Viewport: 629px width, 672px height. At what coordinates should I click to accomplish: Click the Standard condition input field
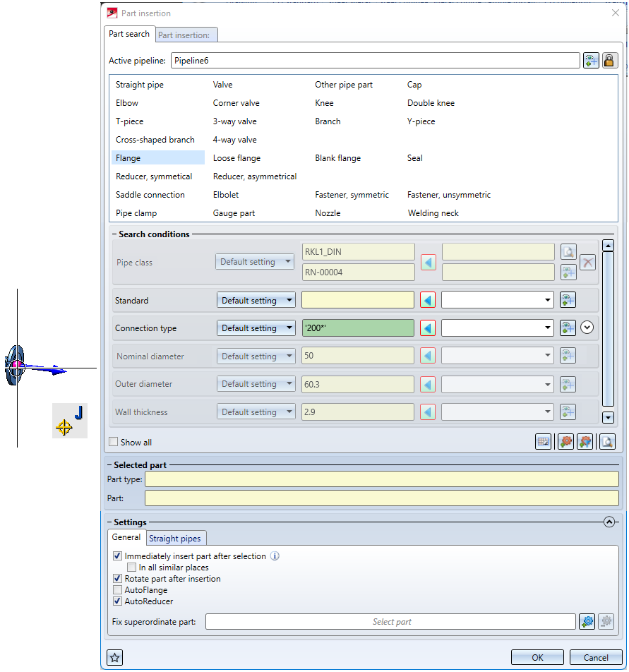tap(358, 300)
